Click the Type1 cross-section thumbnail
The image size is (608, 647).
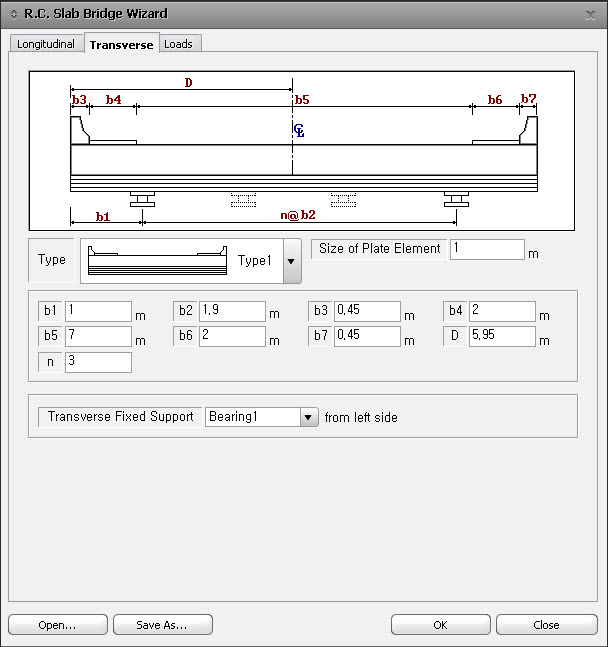pyautogui.click(x=157, y=260)
